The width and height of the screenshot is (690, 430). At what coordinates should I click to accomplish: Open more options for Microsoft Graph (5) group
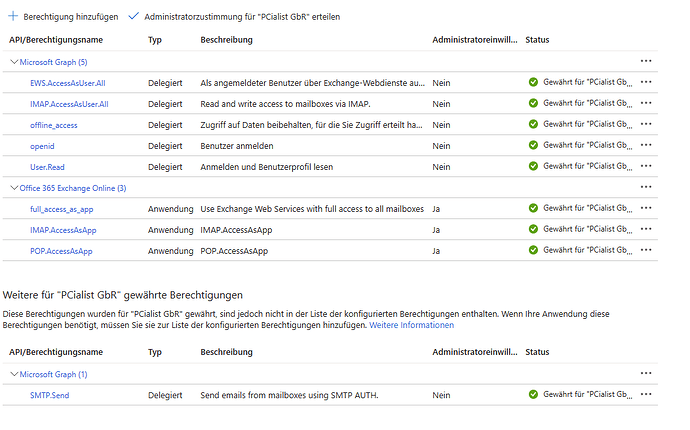pyautogui.click(x=646, y=61)
